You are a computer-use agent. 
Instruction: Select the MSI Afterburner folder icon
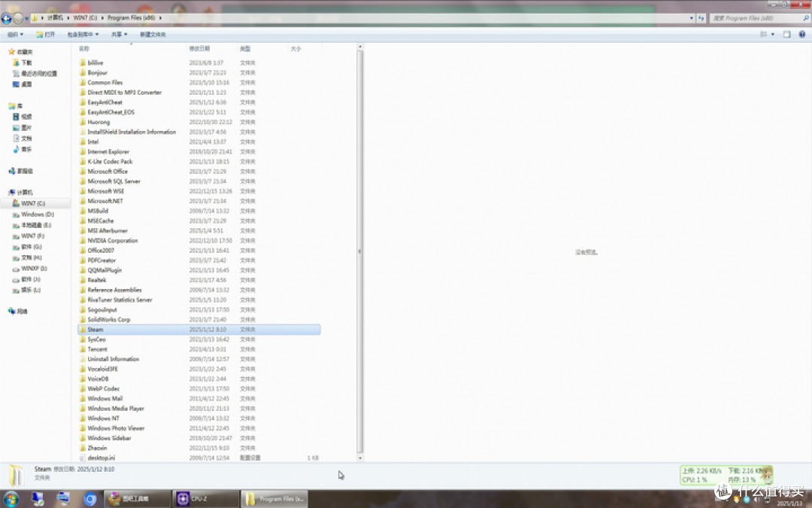pos(83,231)
